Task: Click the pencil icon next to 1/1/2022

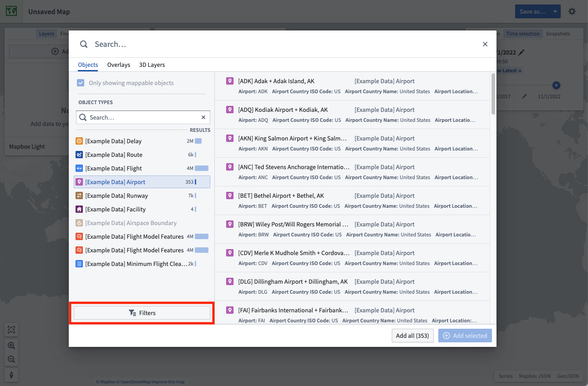Action: point(522,52)
